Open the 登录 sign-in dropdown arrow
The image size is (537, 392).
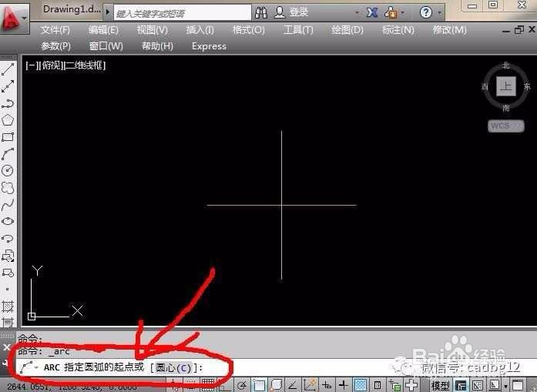(357, 12)
